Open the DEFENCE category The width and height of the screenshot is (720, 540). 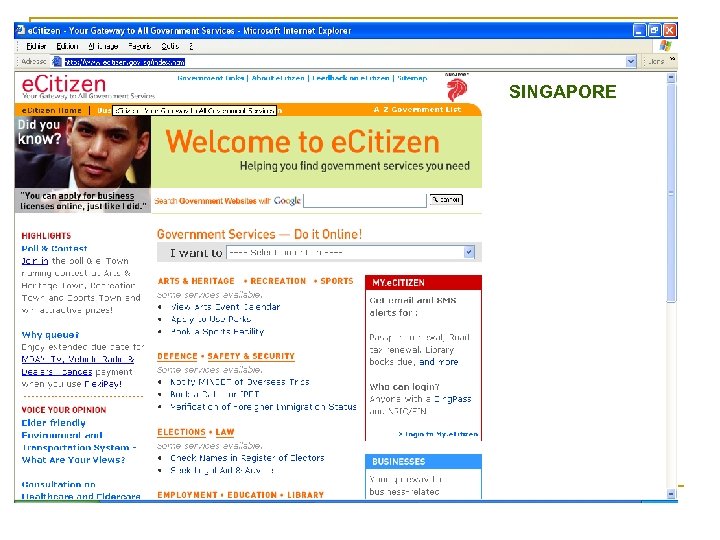177,356
